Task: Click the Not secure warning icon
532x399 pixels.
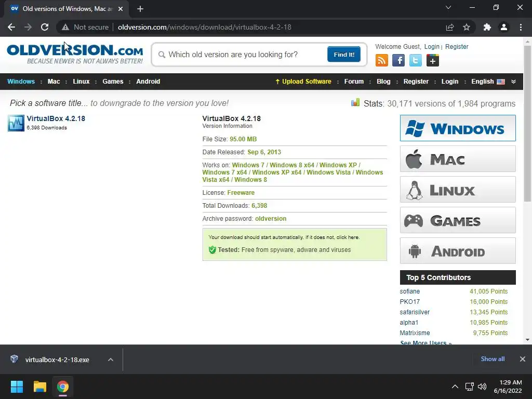Action: click(65, 27)
